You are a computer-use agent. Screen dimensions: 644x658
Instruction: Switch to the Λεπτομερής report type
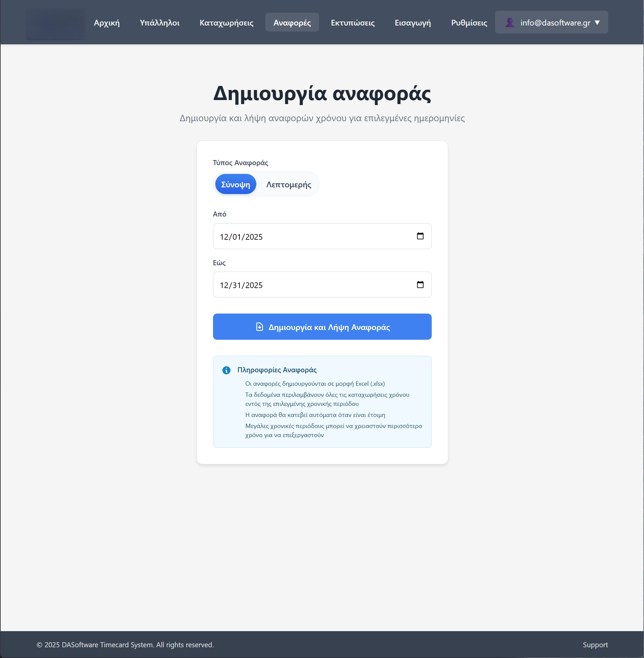tap(288, 184)
